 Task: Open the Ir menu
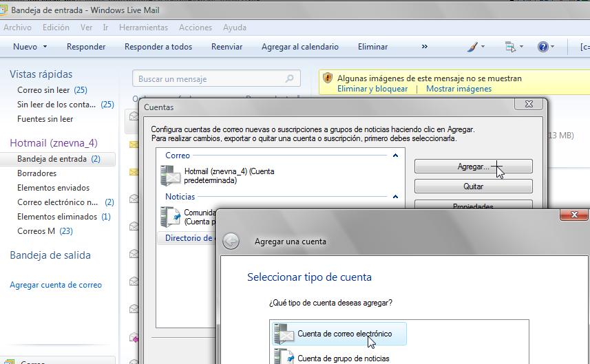[x=105, y=28]
